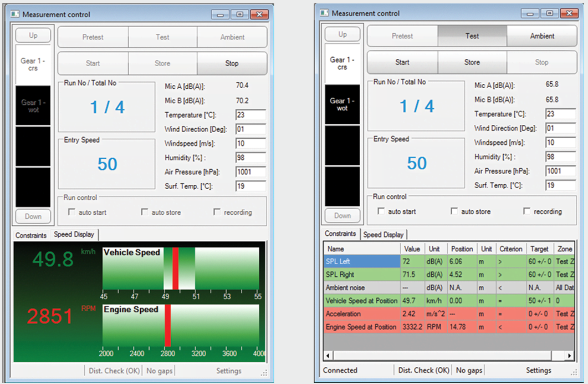Select Ambient noise row in table

[x=449, y=287]
